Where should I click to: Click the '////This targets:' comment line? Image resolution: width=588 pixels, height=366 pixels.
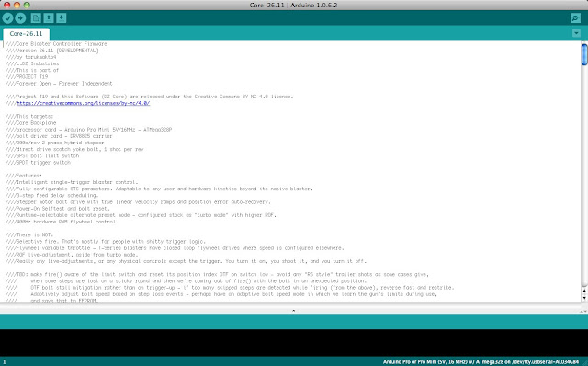29,117
